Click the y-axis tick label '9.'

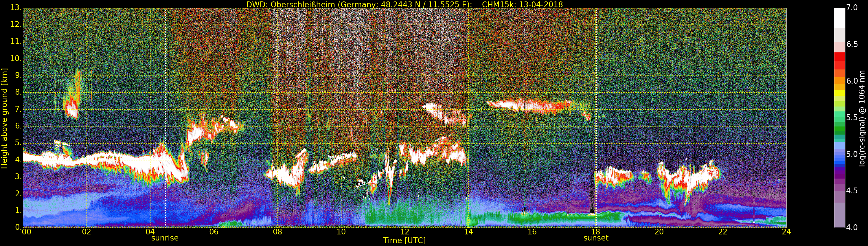(x=18, y=75)
